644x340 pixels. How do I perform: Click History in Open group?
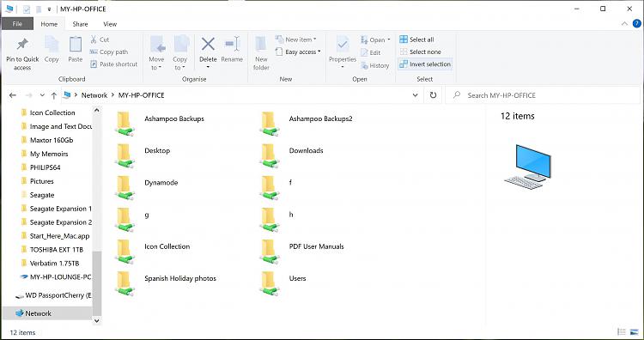(374, 65)
